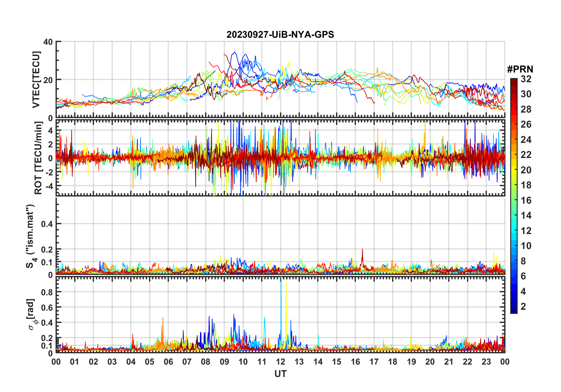The width and height of the screenshot is (561, 392).
Task: Click x-axis tick label 14
Action: [318, 362]
